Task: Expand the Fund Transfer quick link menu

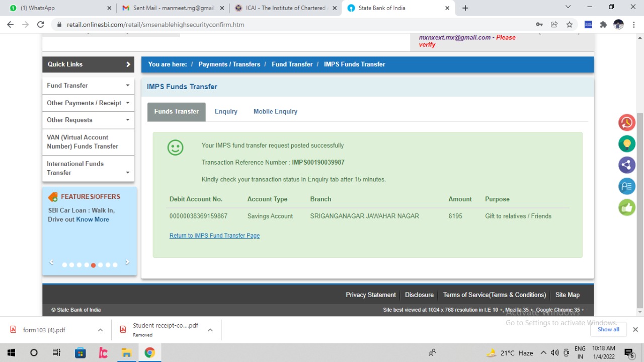Action: (x=88, y=86)
